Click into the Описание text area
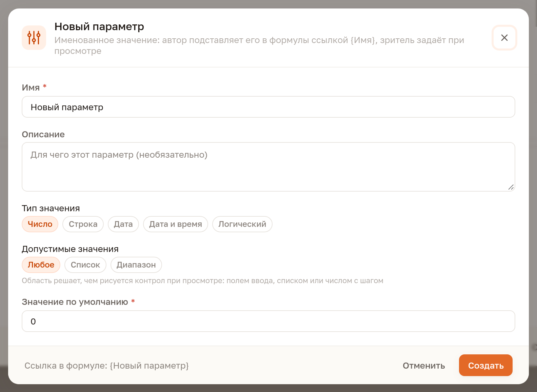The height and width of the screenshot is (392, 537). click(x=268, y=167)
